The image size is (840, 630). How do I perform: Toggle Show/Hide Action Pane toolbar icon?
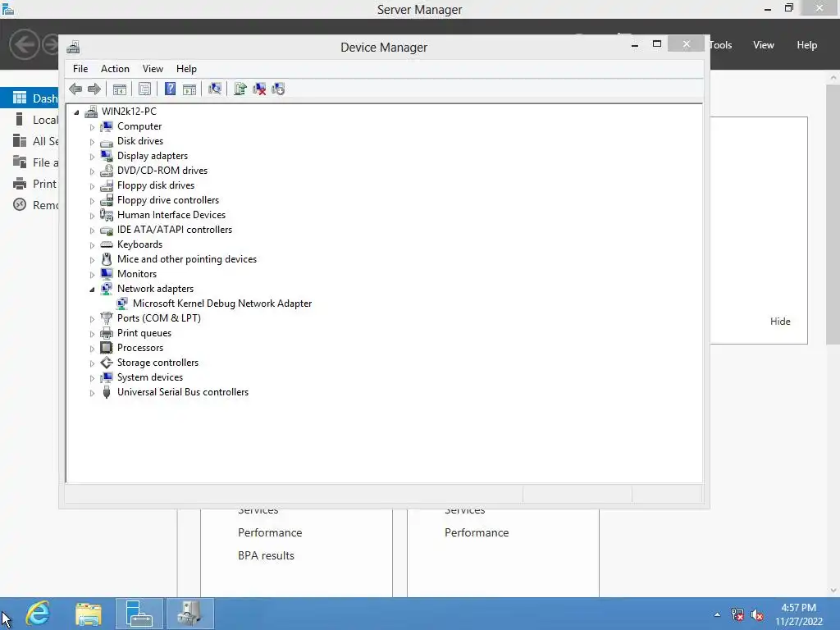[189, 89]
